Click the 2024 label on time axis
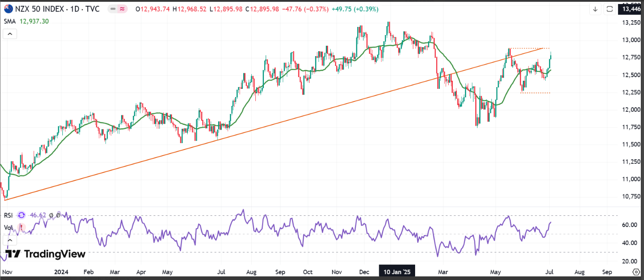Image resolution: width=644 pixels, height=280 pixels. [x=61, y=272]
